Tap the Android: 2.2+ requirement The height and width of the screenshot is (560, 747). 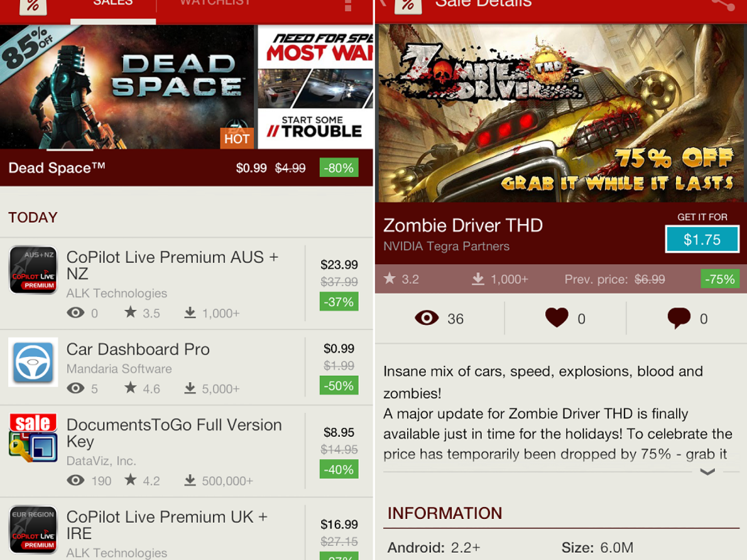[x=434, y=547]
